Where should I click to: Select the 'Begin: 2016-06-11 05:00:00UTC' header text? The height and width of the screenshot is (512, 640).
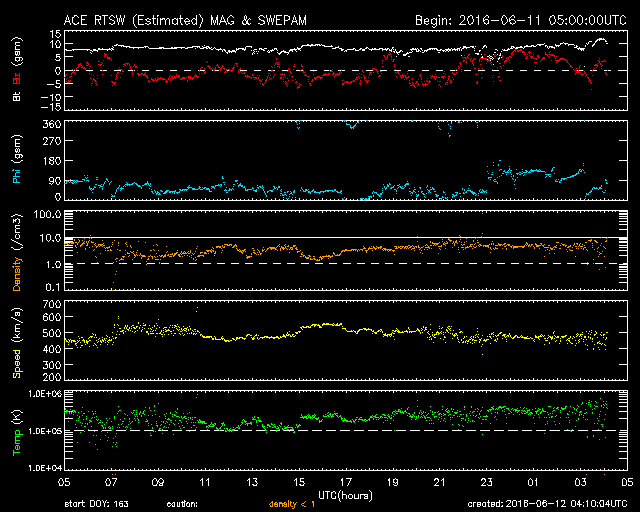point(521,20)
